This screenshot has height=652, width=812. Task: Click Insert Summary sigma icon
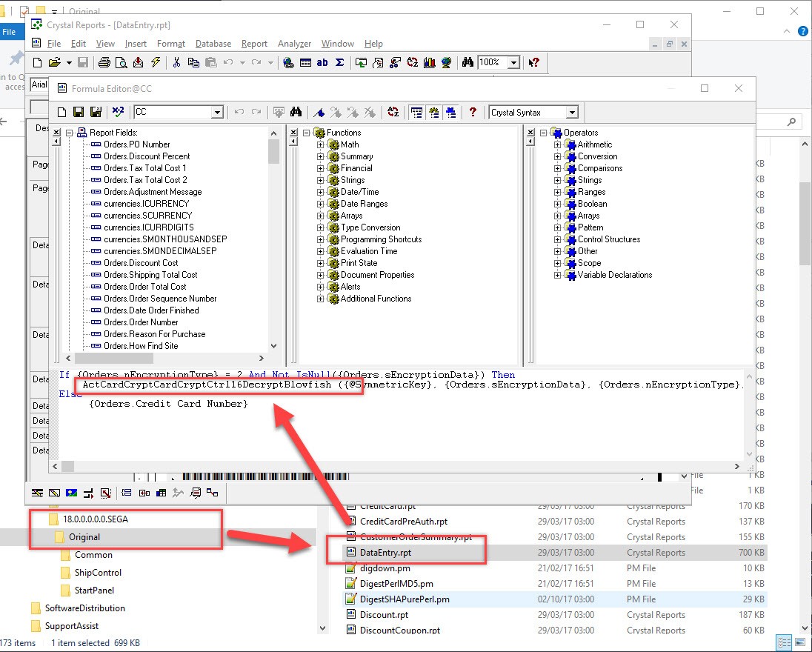339,63
